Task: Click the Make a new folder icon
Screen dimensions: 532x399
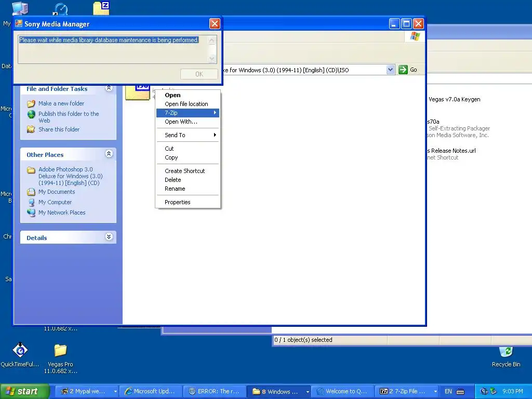Action: click(x=31, y=103)
